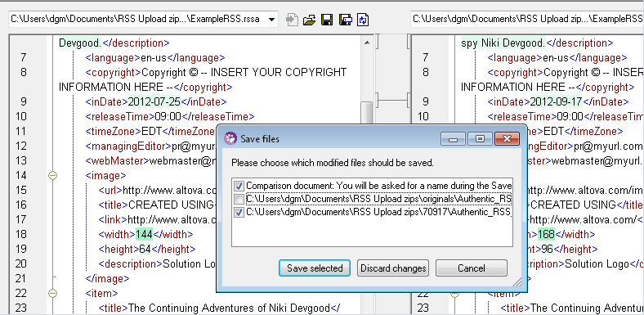Click the height value 96 in right pane

click(x=548, y=250)
